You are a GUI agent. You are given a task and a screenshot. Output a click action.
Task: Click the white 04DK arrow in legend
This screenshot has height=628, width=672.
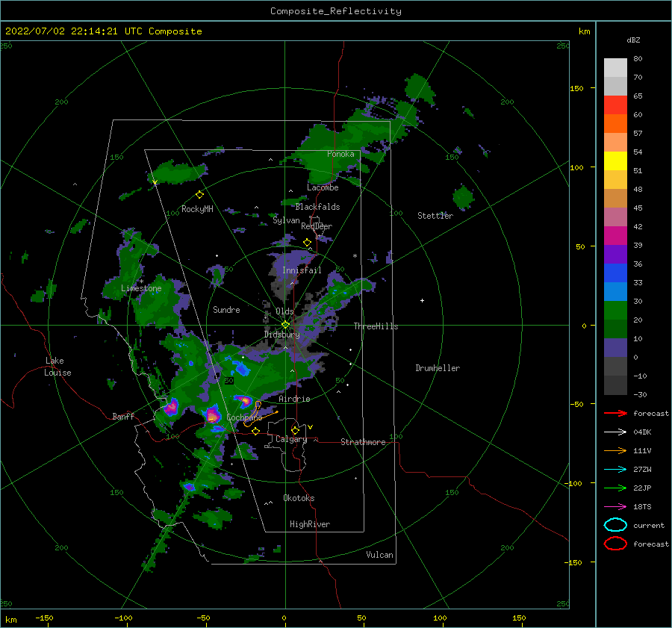click(x=615, y=432)
